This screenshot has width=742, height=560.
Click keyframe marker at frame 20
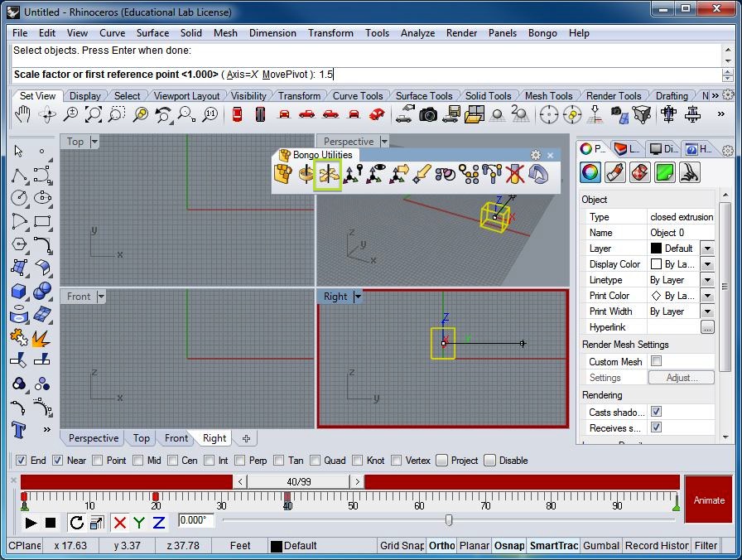click(155, 496)
